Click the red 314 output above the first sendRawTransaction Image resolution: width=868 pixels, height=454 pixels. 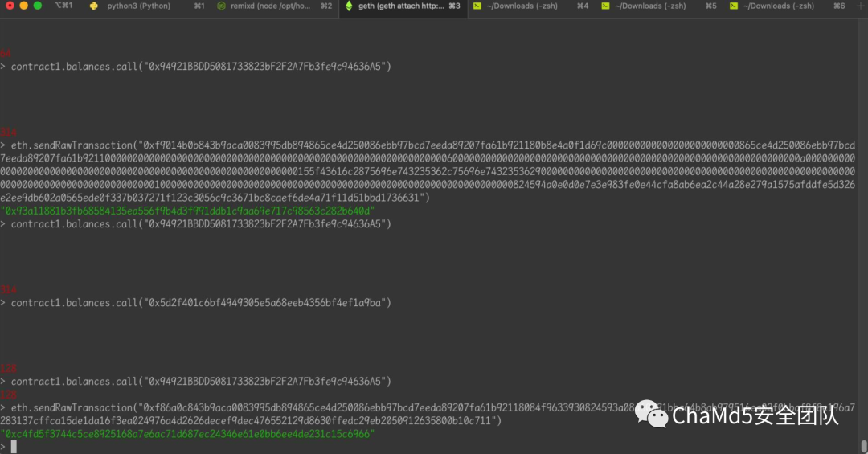pos(8,132)
